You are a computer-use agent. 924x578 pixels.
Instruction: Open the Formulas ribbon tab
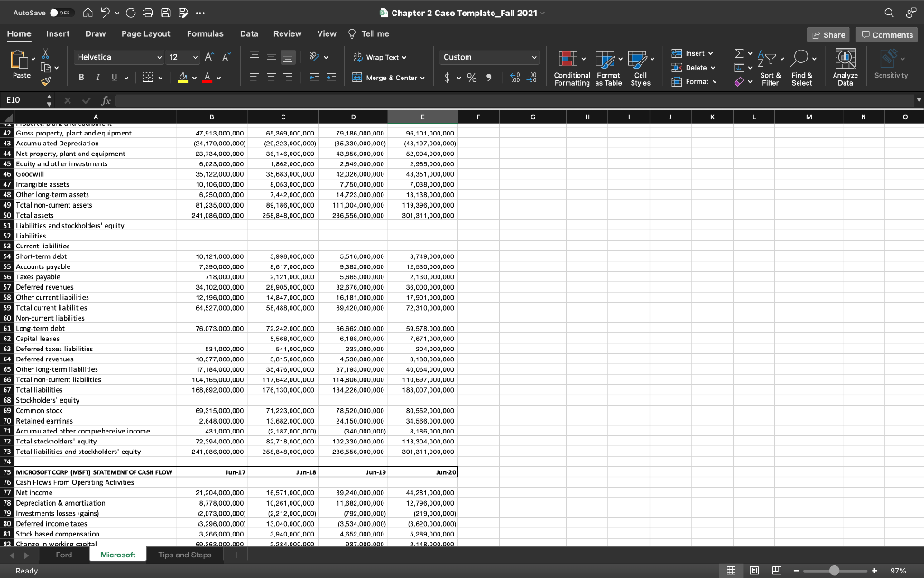[x=205, y=33]
